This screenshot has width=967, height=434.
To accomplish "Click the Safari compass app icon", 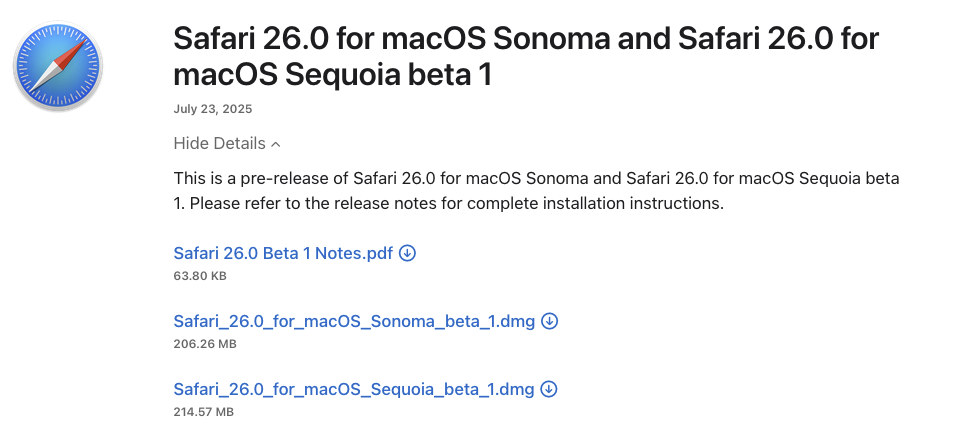I will pyautogui.click(x=57, y=67).
